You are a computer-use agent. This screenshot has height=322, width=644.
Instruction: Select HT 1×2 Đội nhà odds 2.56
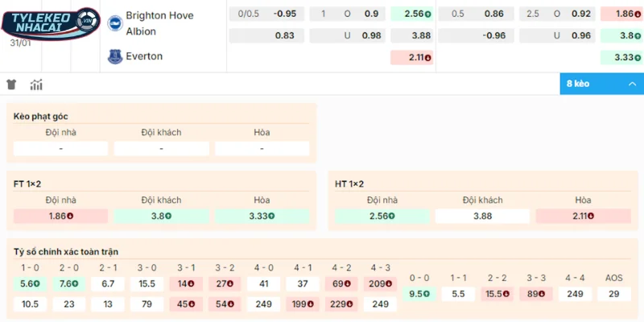tap(382, 216)
